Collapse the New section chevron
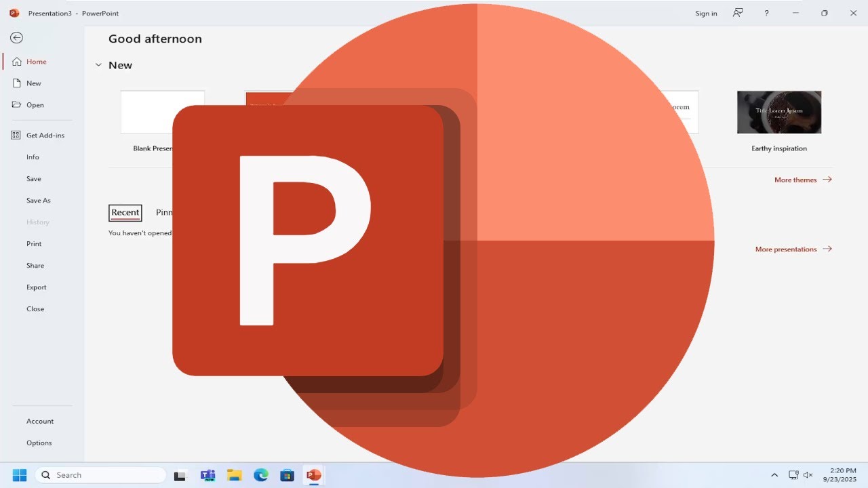868x488 pixels. pyautogui.click(x=98, y=65)
